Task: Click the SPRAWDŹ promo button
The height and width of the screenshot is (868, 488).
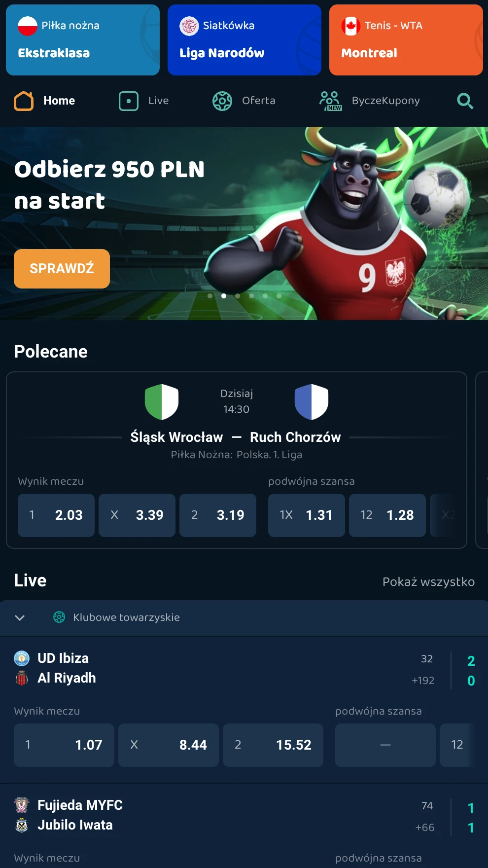Action: (62, 269)
